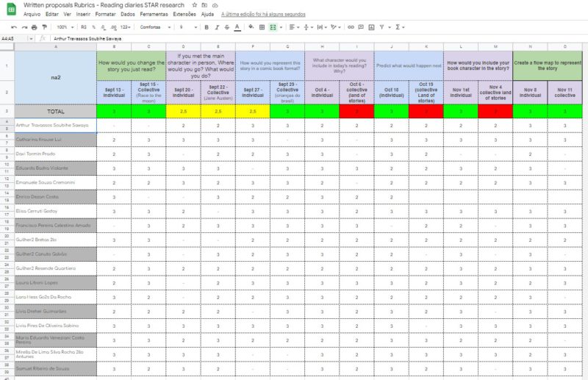Click the print icon
The height and width of the screenshot is (380, 588).
[x=34, y=27]
